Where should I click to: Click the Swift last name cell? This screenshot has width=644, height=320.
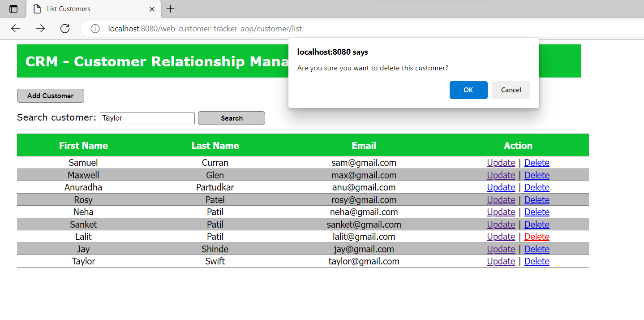215,261
